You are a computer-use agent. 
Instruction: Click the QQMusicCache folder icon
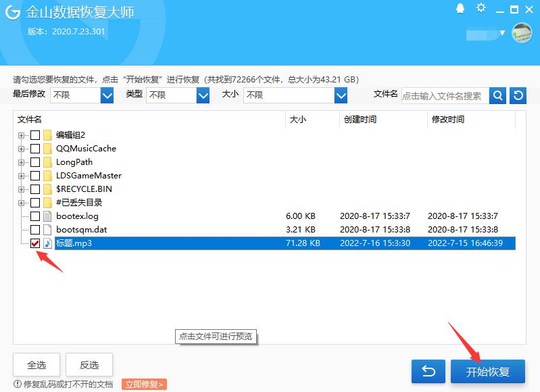pos(47,149)
